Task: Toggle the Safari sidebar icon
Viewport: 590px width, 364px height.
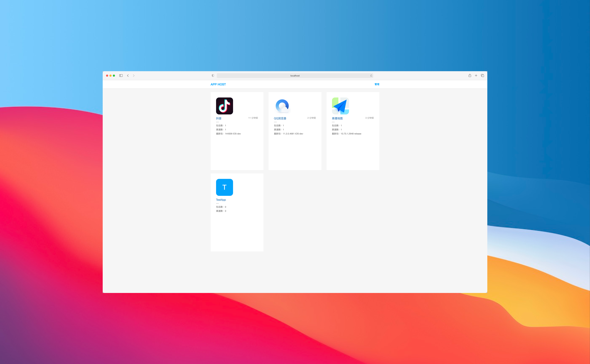Action: click(x=121, y=76)
